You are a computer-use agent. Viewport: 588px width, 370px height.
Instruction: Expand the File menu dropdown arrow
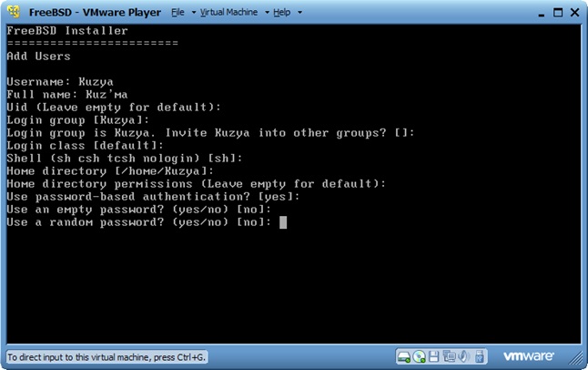click(192, 14)
